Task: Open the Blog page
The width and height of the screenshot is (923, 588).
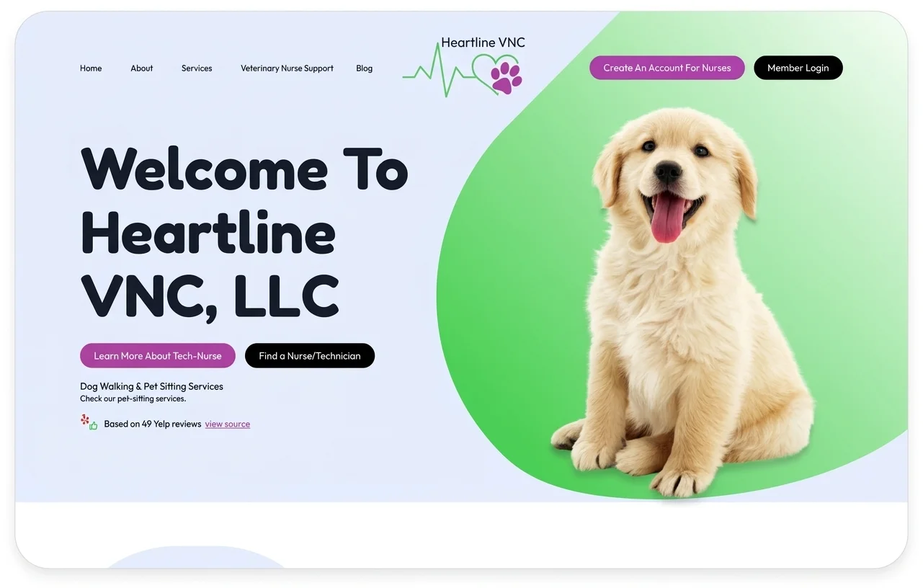Action: click(x=365, y=68)
